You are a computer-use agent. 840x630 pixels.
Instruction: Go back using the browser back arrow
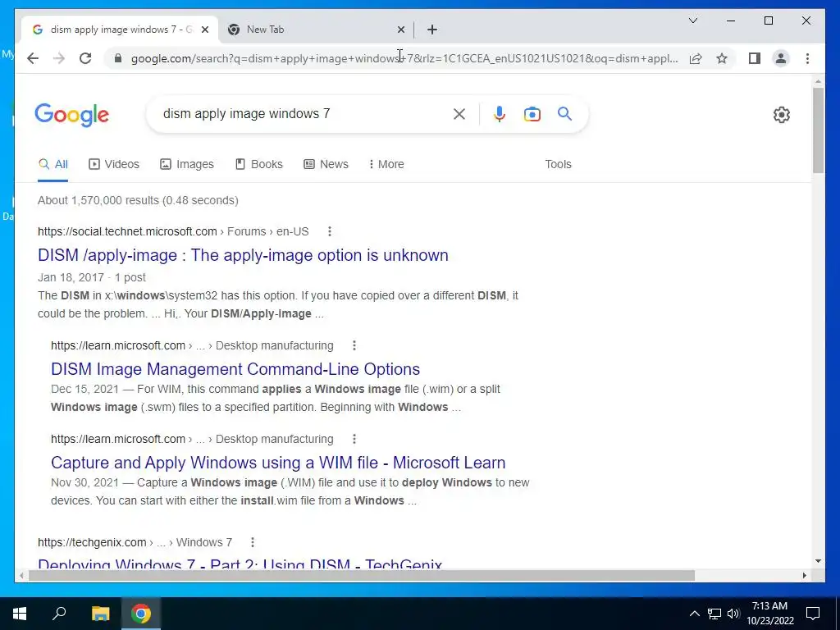[33, 58]
